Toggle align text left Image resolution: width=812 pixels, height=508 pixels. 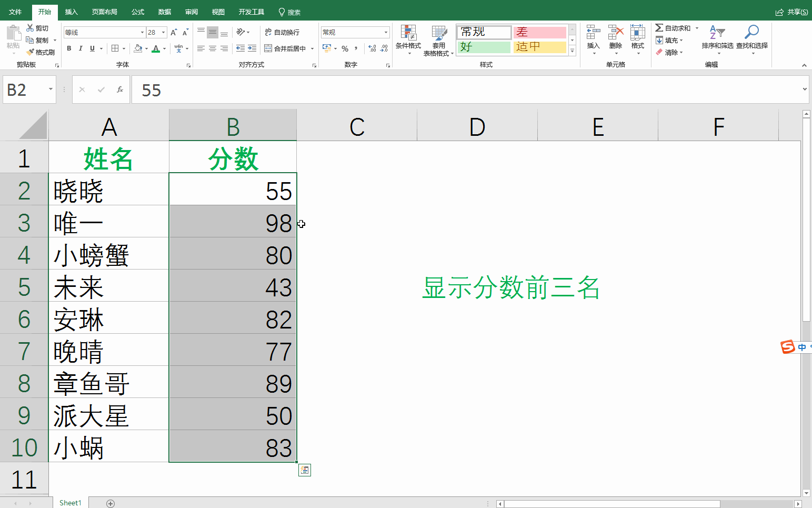click(x=201, y=48)
